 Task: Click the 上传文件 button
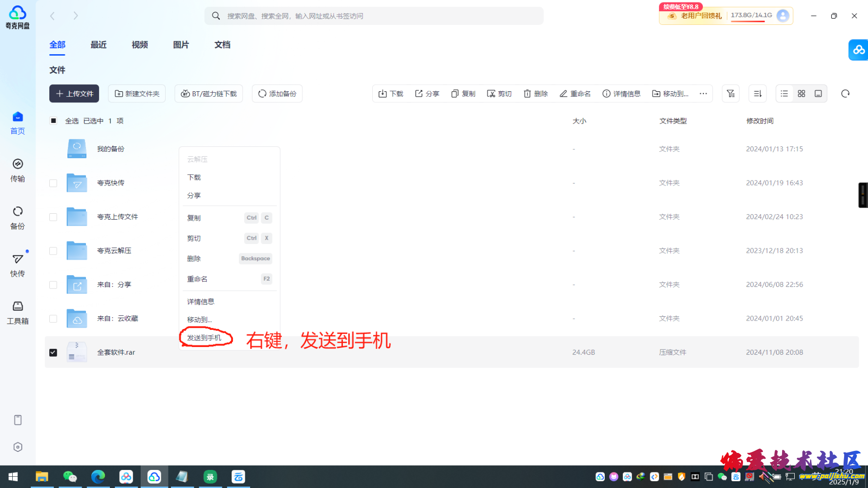(74, 94)
